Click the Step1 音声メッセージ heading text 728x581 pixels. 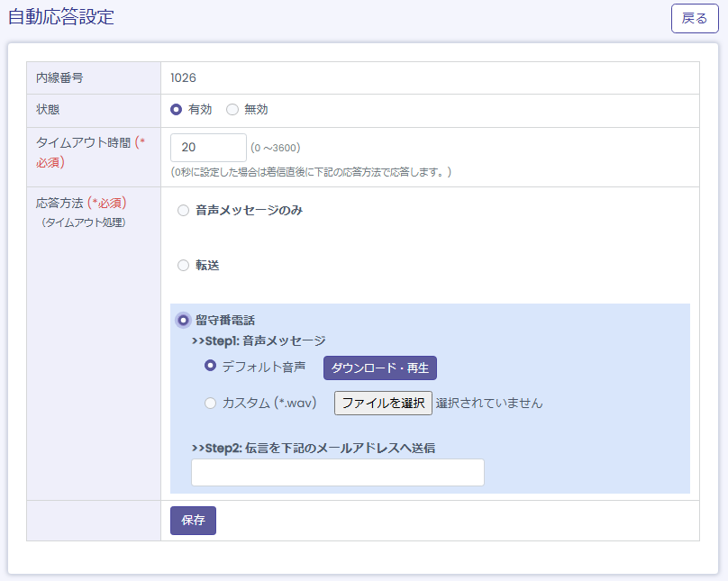pyautogui.click(x=259, y=341)
